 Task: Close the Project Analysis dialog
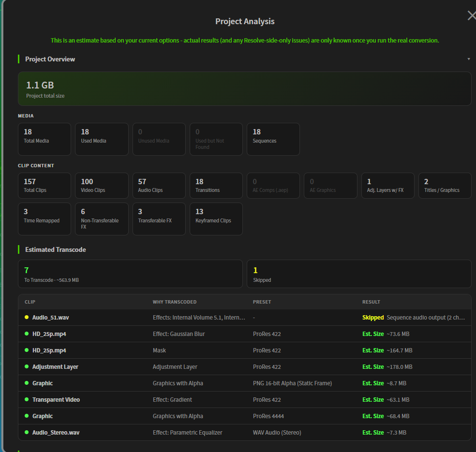coord(472,15)
